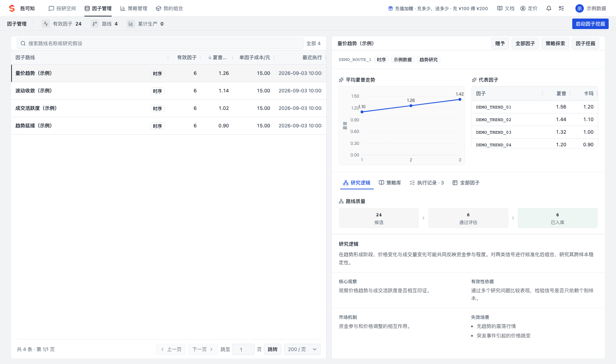The image size is (616, 364).
Task: Switch to the 研究逻辑 tab
Action: pyautogui.click(x=357, y=183)
